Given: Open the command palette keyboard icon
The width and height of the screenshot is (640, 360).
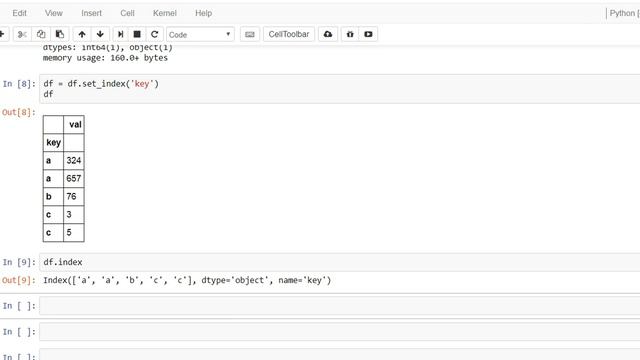Looking at the screenshot, I should (x=250, y=34).
